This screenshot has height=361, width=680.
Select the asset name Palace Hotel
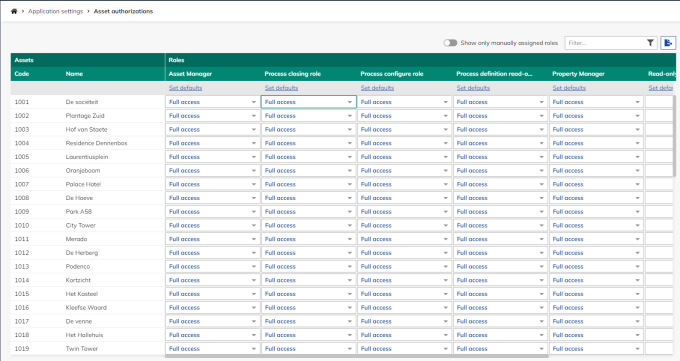83,184
